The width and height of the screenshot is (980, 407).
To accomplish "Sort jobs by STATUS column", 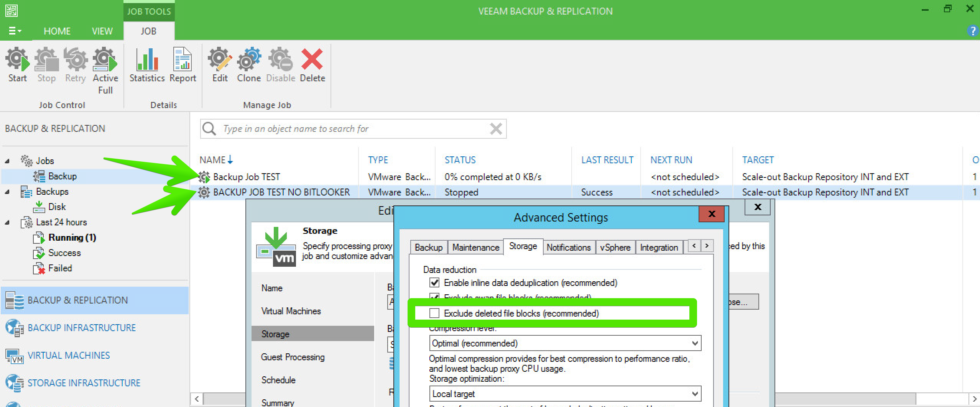I will pos(460,160).
